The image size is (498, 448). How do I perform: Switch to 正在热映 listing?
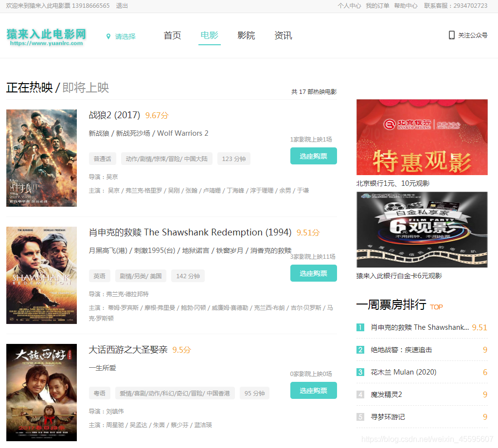point(30,88)
